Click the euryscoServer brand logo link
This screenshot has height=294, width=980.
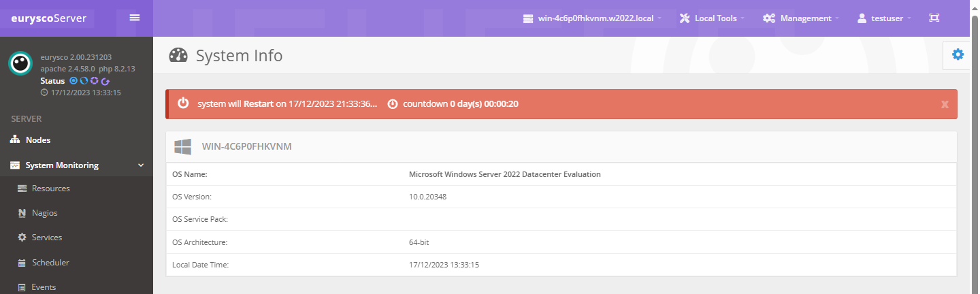tap(48, 18)
